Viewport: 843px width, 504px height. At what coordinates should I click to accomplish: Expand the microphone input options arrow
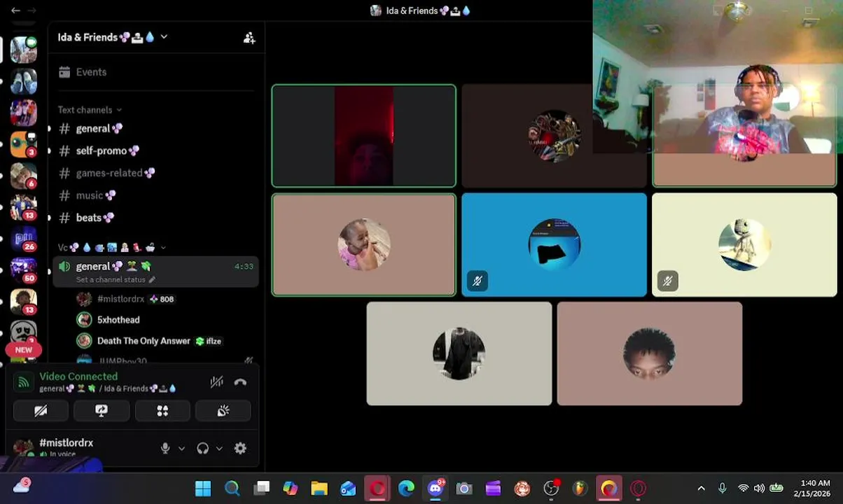[181, 449]
